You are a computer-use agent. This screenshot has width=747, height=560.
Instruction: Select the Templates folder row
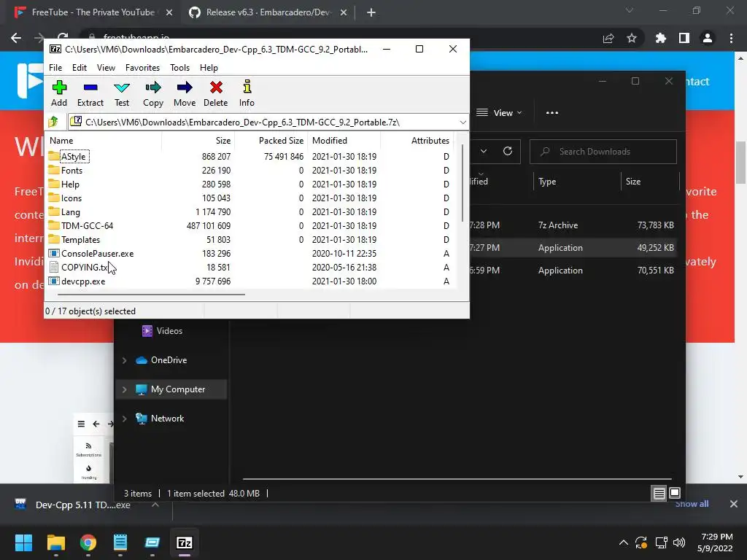[x=249, y=239]
